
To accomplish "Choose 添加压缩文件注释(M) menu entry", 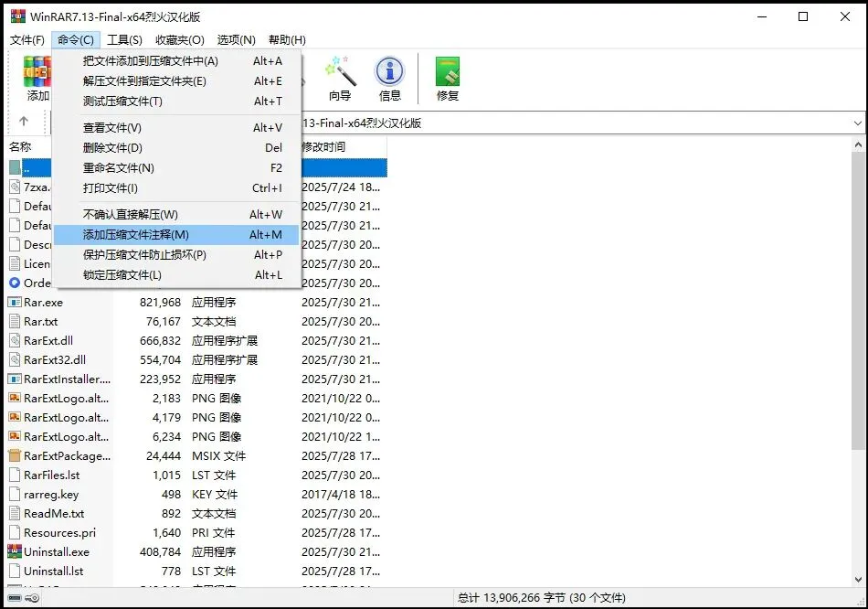I will click(177, 234).
